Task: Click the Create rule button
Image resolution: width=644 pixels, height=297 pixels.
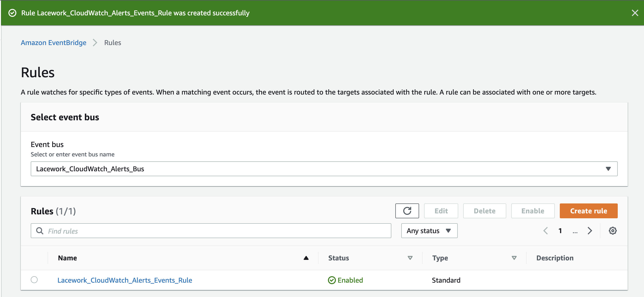Action: pyautogui.click(x=589, y=211)
